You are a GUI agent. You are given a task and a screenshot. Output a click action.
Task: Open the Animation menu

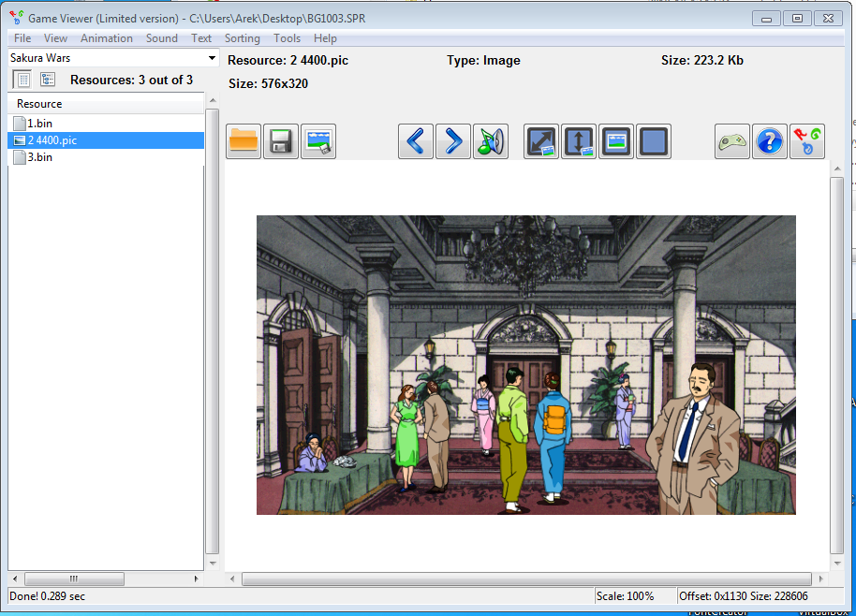coord(106,38)
